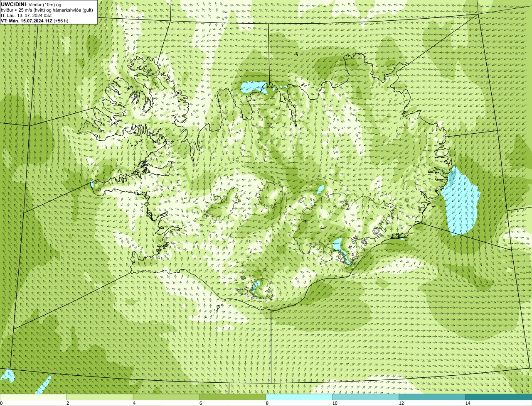Click the legend tick label "6"
The height and width of the screenshot is (406, 532).
(200, 403)
